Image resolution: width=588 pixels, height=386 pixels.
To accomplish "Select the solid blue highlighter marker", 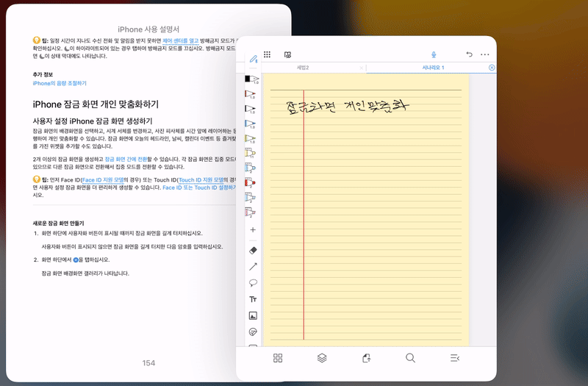I will click(251, 168).
